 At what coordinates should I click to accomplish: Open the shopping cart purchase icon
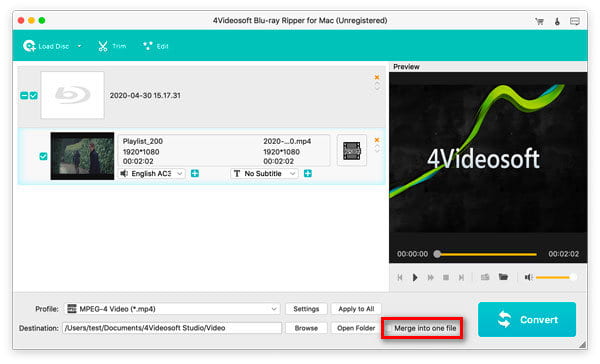coord(540,21)
